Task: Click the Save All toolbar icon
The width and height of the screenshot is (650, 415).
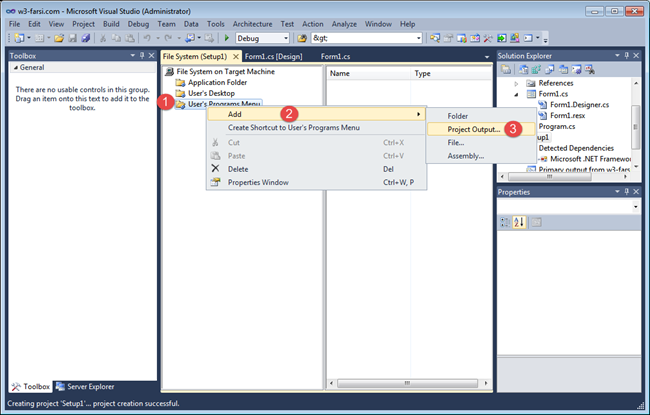Action: tap(85, 38)
